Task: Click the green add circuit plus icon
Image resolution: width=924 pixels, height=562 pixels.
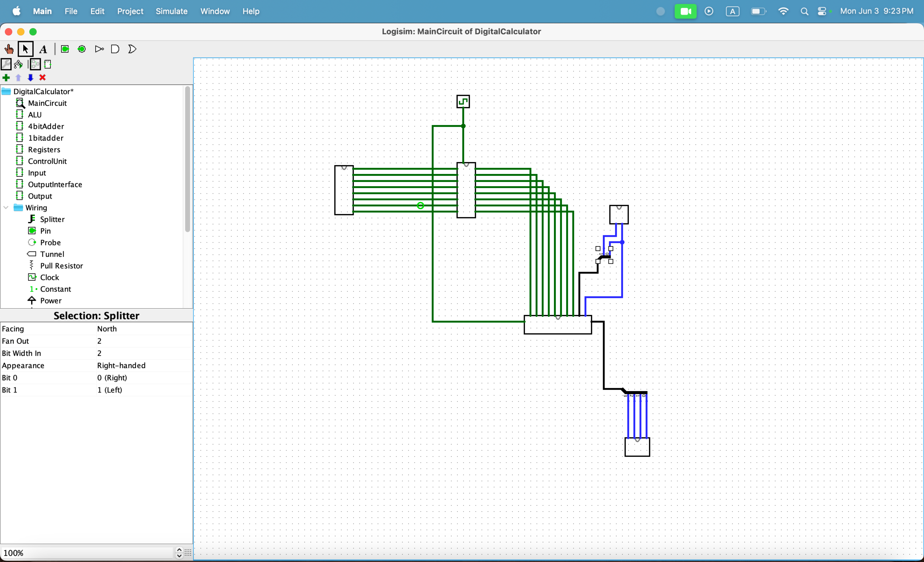Action: [6, 78]
